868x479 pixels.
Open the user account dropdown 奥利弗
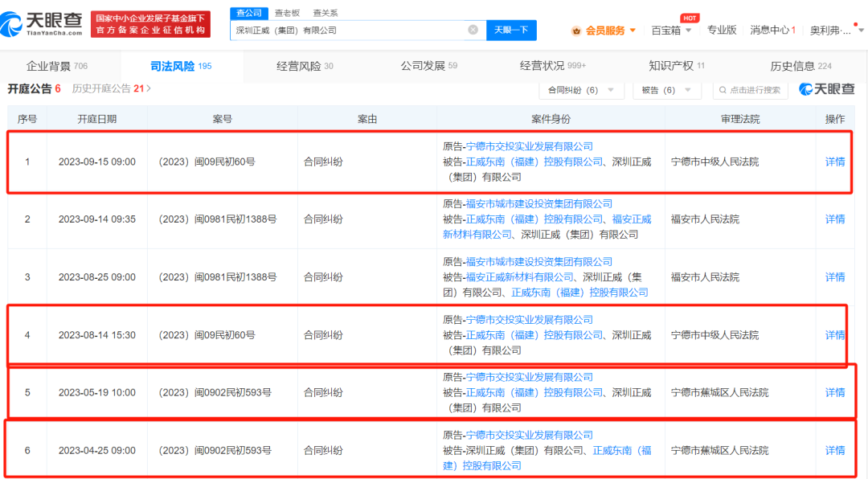pyautogui.click(x=835, y=31)
